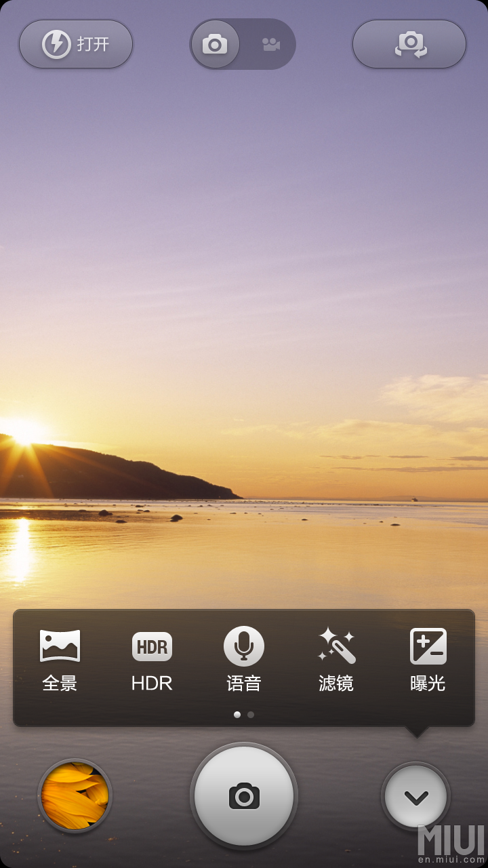Open sunflower gallery thumbnail
Screen dimensions: 488x868
click(75, 795)
